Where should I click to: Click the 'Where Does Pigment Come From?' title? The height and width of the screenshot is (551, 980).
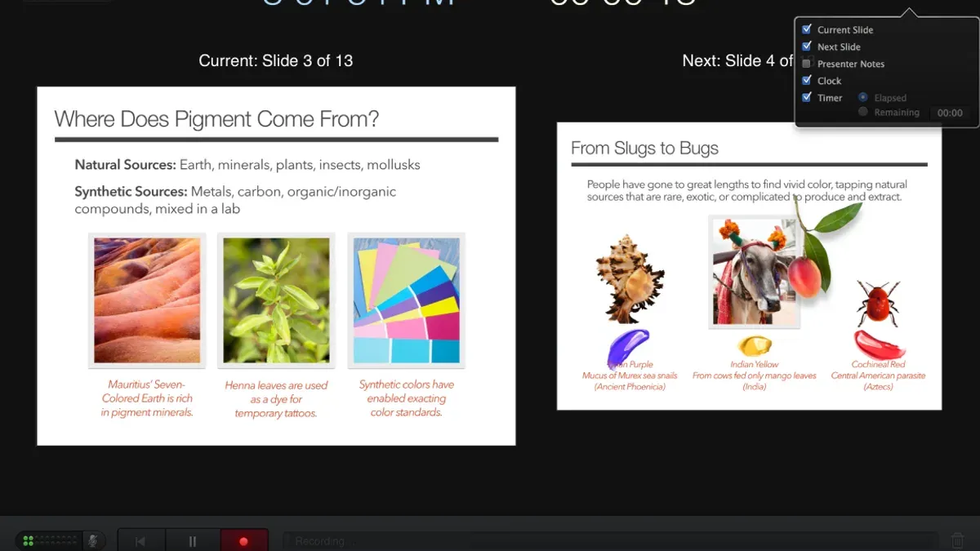click(x=216, y=119)
